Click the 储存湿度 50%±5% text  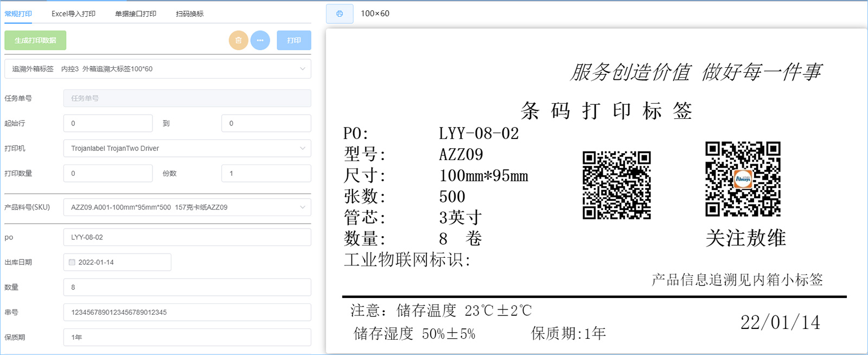pos(414,333)
